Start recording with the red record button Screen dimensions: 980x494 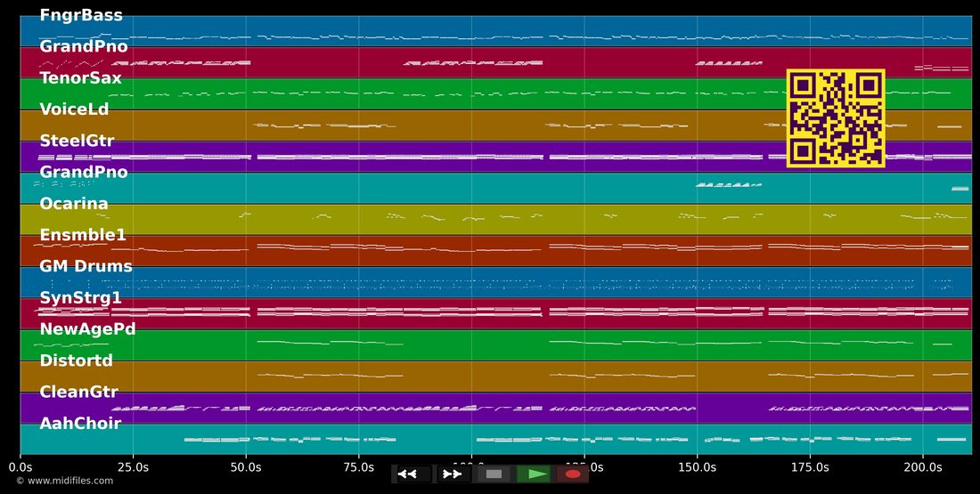tap(573, 474)
